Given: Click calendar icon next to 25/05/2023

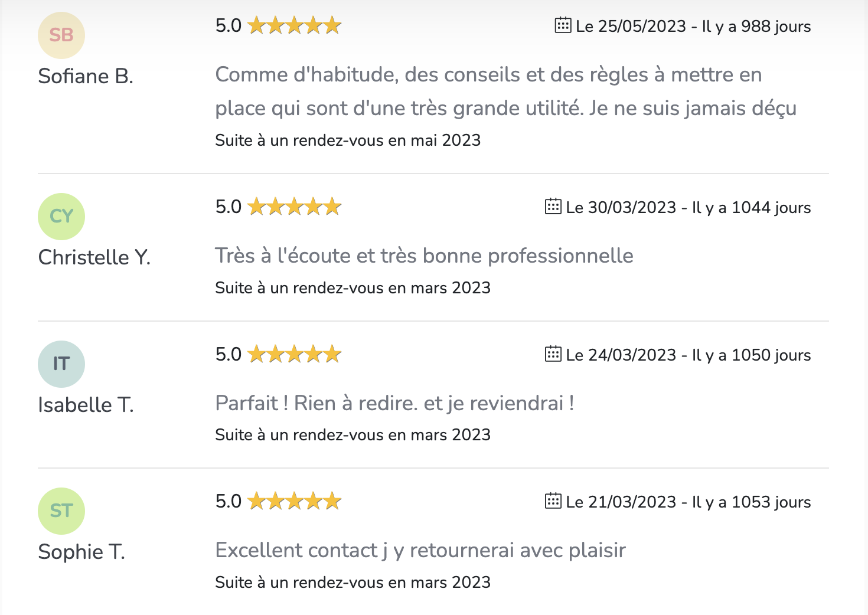Looking at the screenshot, I should pos(563,25).
